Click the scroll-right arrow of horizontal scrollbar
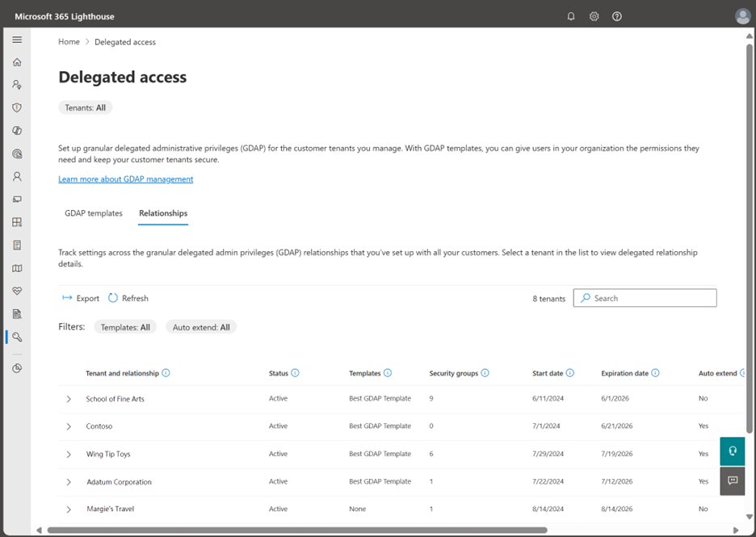 (736, 531)
